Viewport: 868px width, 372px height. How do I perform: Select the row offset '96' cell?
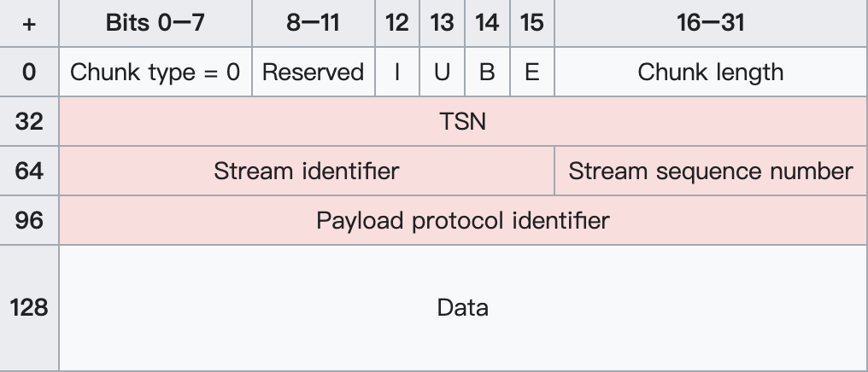tap(29, 221)
